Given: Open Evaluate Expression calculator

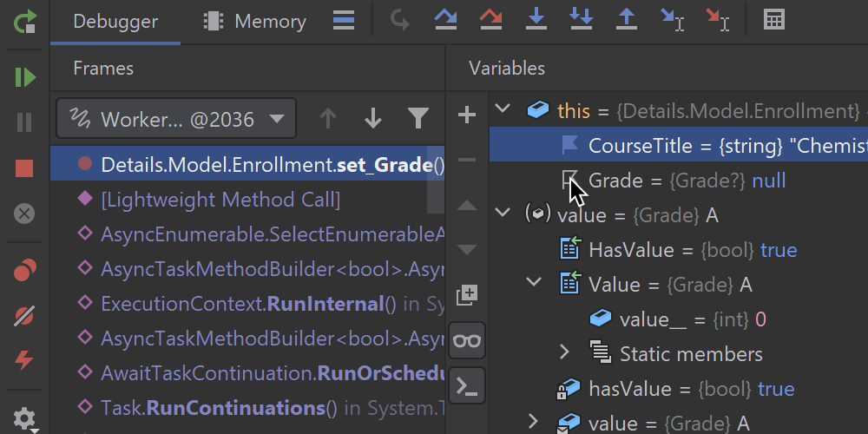Looking at the screenshot, I should coord(773,19).
